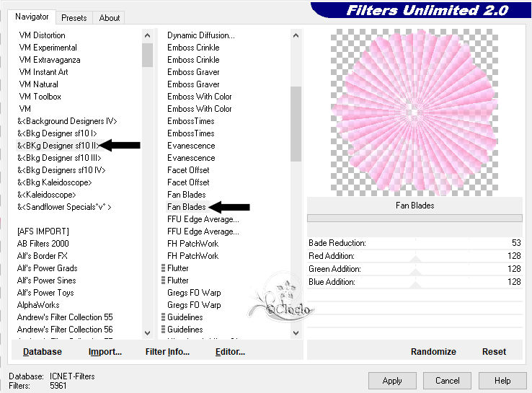Image resolution: width=532 pixels, height=393 pixels.
Task: Click the Database button
Action: [x=43, y=352]
